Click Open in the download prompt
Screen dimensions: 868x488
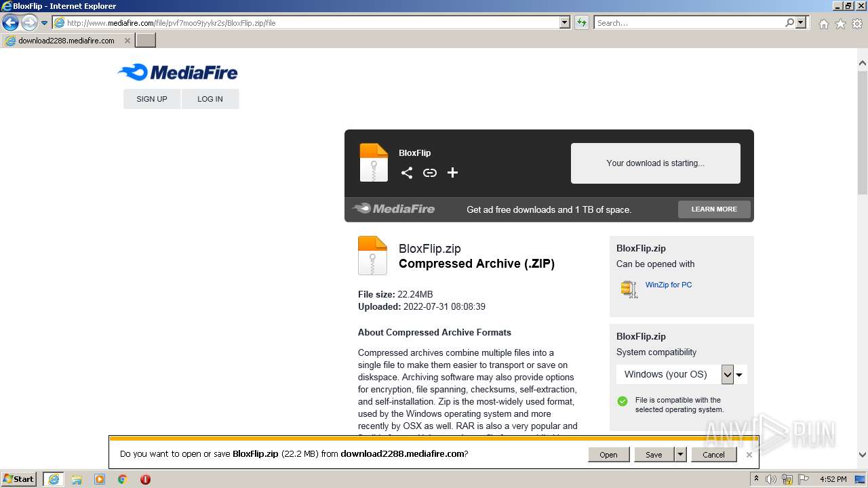pos(608,455)
